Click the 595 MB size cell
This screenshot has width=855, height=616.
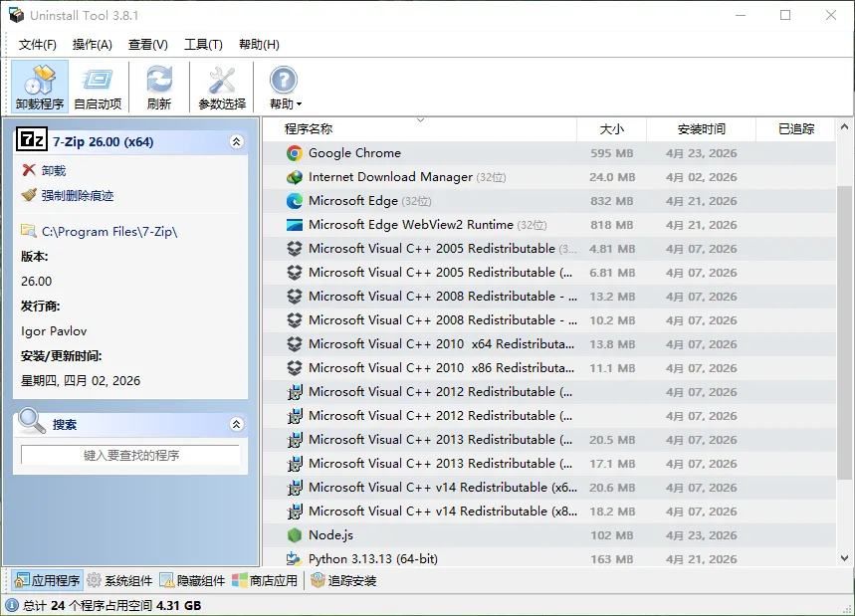click(612, 153)
